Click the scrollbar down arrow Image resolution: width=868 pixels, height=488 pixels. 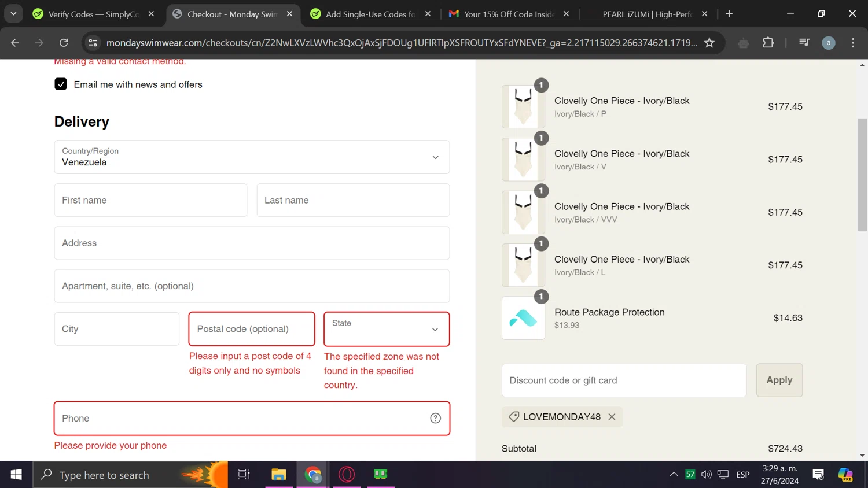click(862, 456)
